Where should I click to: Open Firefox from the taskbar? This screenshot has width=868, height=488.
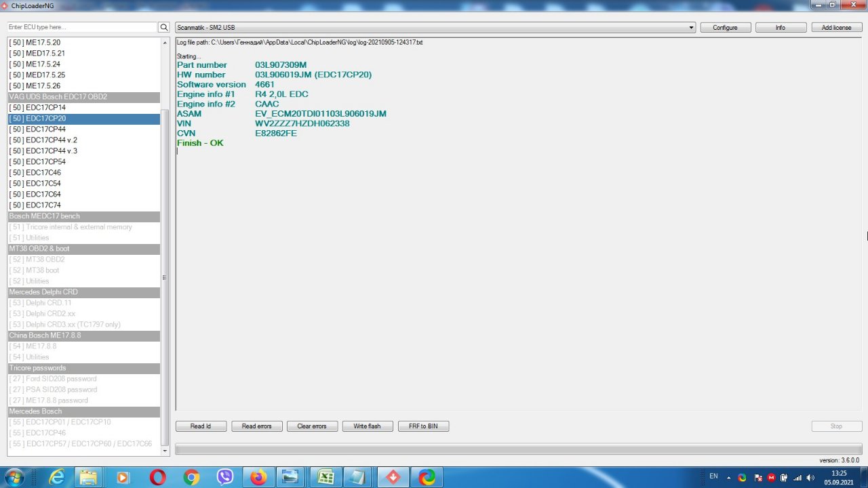click(x=258, y=477)
